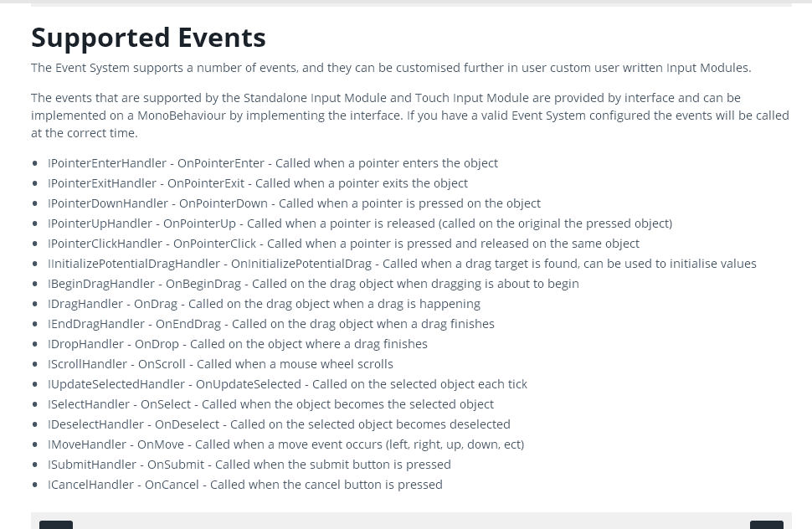Click the IPointerClickHandler list item
The width and height of the screenshot is (812, 529).
[x=343, y=244]
